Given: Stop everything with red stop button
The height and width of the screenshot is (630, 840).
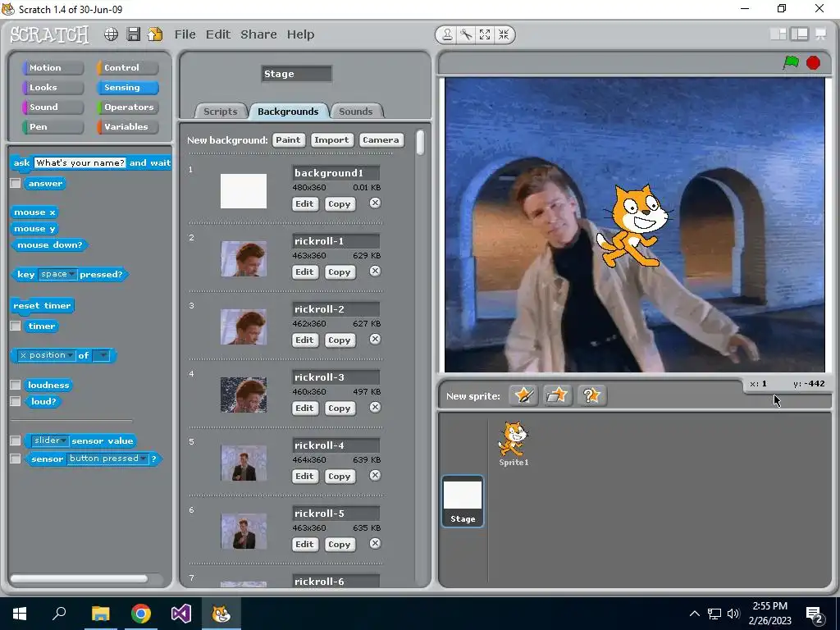Looking at the screenshot, I should coord(813,62).
